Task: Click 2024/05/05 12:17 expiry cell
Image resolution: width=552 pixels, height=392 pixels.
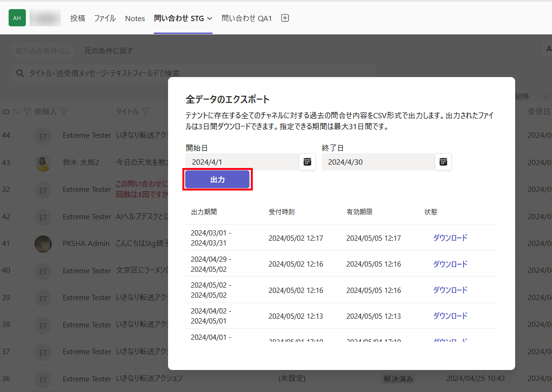Action: click(373, 238)
